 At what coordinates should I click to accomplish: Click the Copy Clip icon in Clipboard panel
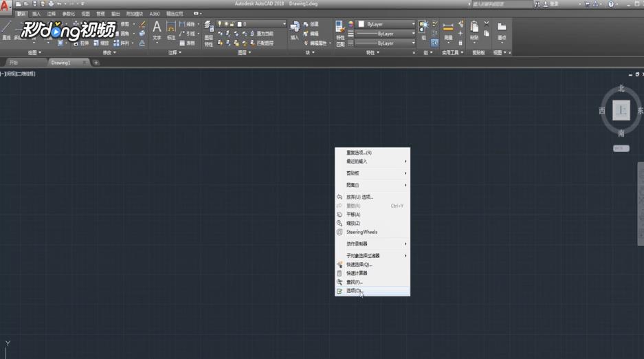487,33
